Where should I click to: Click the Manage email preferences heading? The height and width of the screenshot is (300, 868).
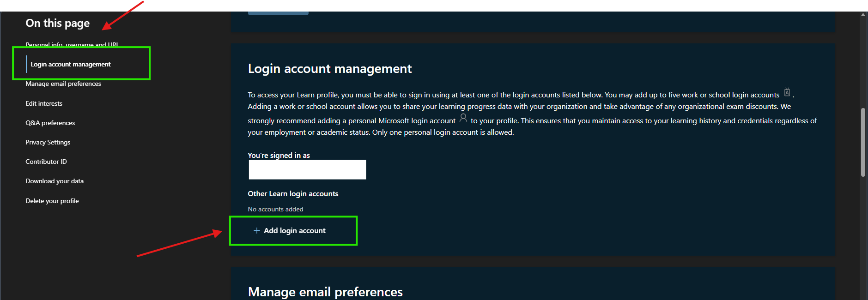coord(325,292)
